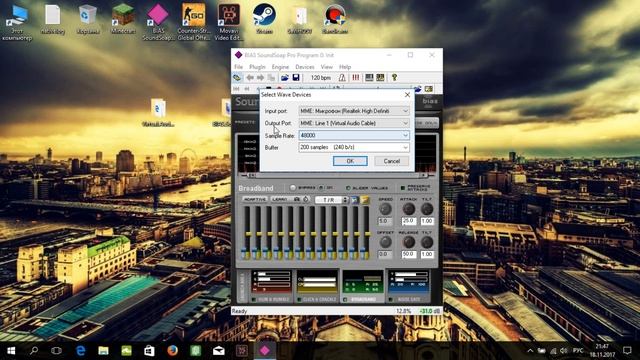640x360 pixels.
Task: Click the Adaptive button
Action: [255, 199]
